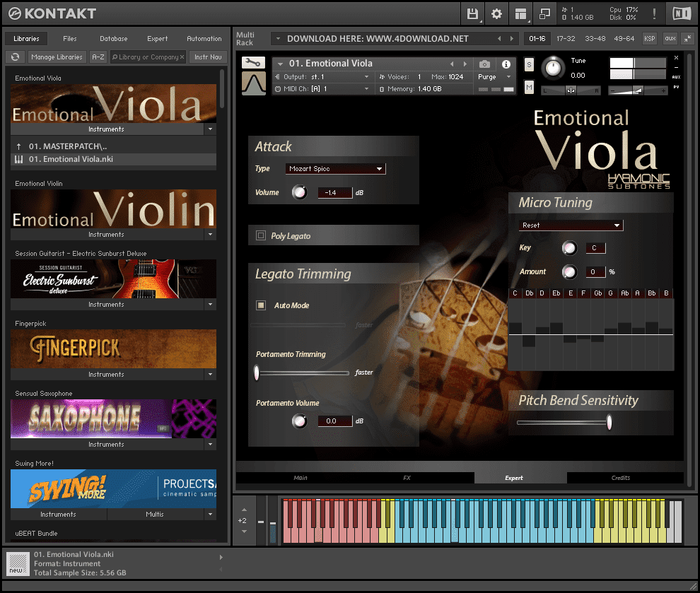Switch to the Database tab
This screenshot has width=700, height=593.
(x=113, y=39)
